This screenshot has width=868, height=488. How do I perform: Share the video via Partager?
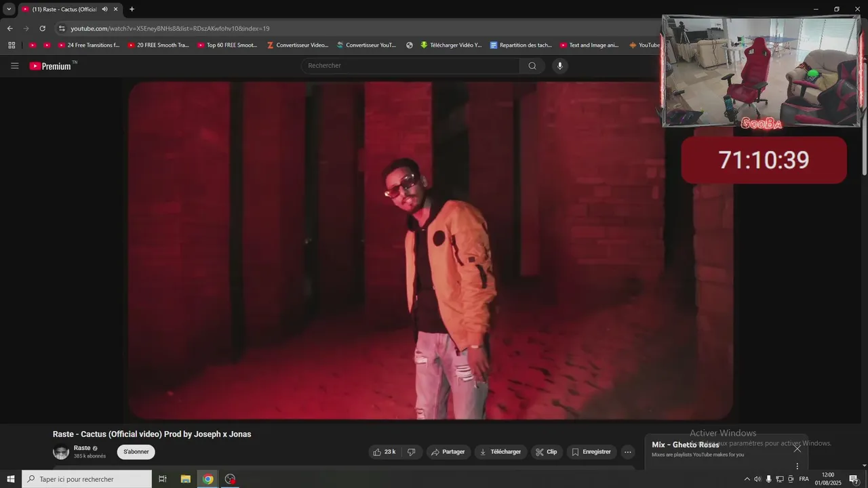pyautogui.click(x=448, y=452)
